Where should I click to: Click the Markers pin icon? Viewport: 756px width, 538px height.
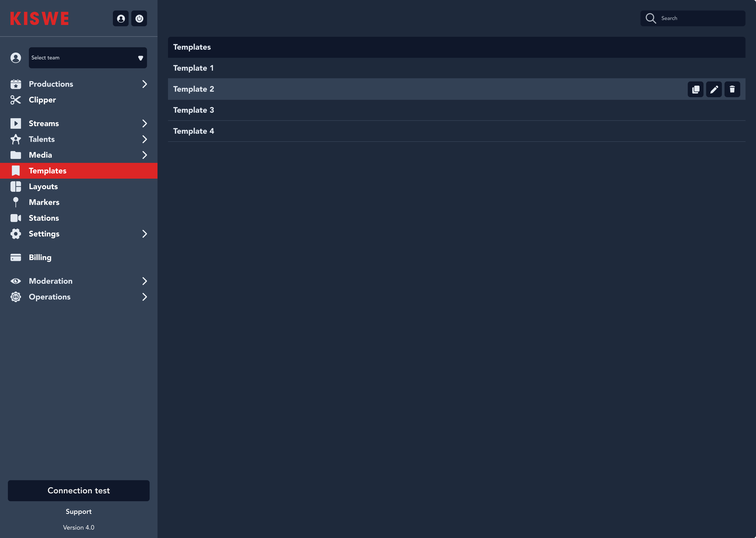[x=15, y=202]
